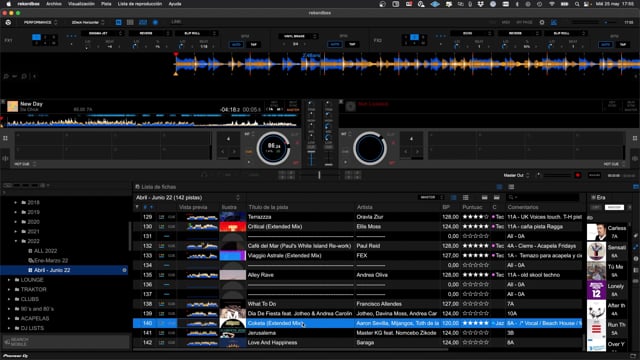Viewport: 640px width, 360px height.
Task: Expand the 2018 folder in tree
Action: click(16, 202)
